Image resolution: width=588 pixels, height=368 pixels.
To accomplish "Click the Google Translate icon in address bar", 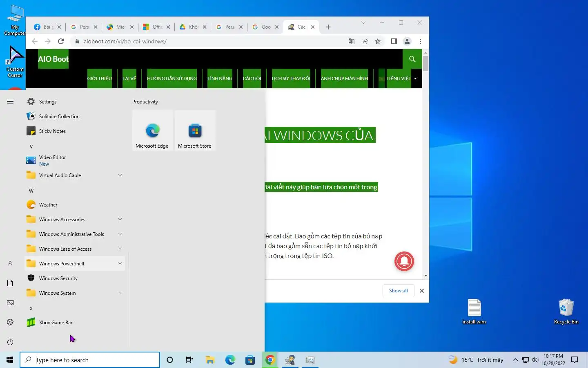I will pos(352,41).
